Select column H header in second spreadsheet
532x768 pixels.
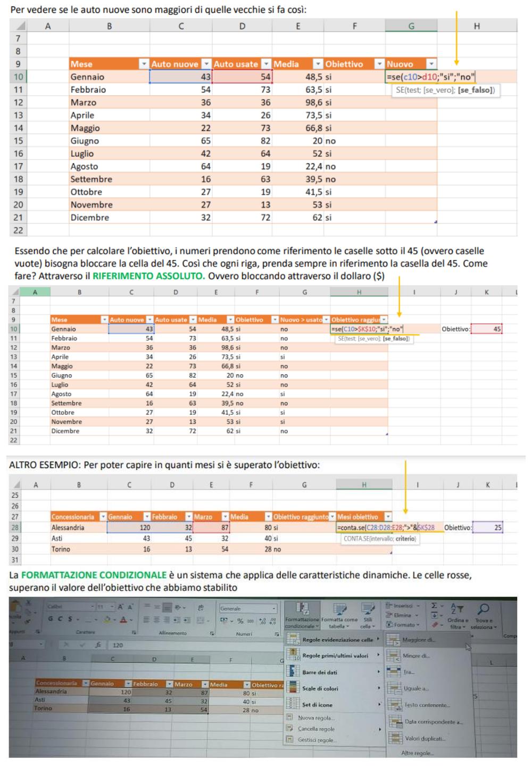[359, 292]
